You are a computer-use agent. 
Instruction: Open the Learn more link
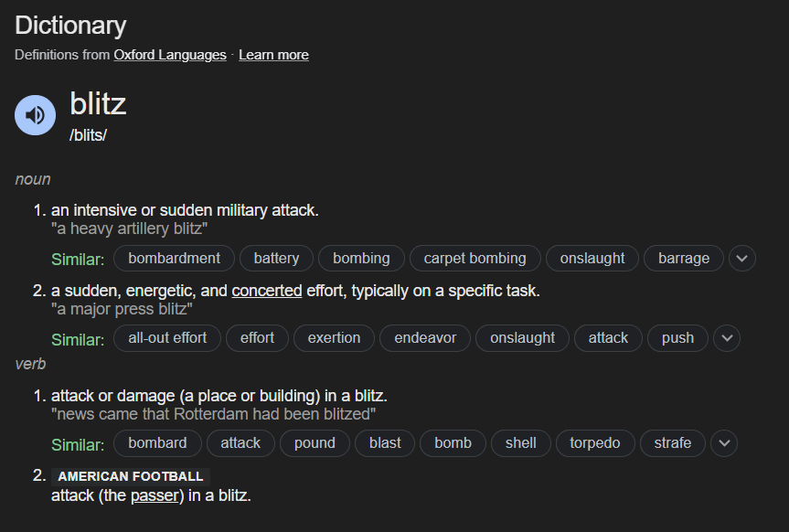[273, 55]
